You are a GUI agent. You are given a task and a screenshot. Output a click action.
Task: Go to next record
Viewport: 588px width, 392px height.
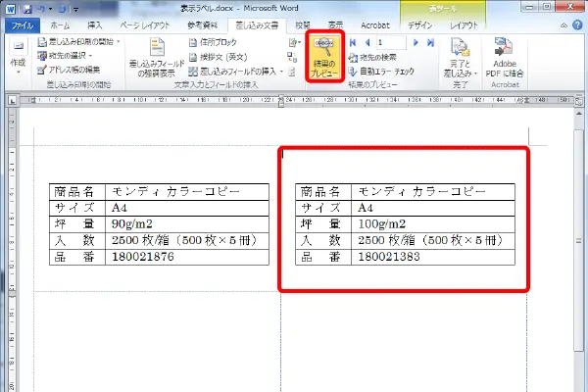click(416, 43)
